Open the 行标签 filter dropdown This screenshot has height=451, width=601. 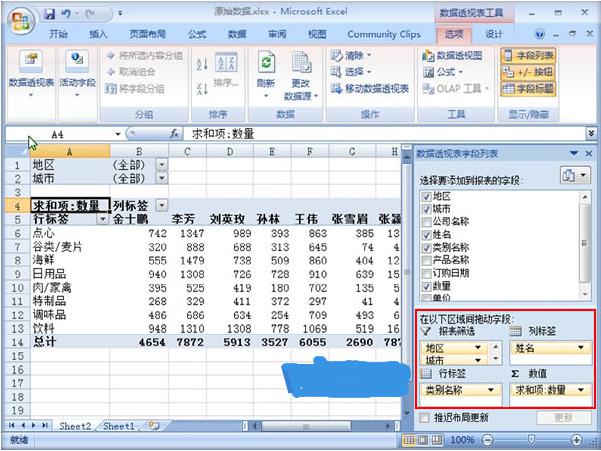click(x=103, y=219)
